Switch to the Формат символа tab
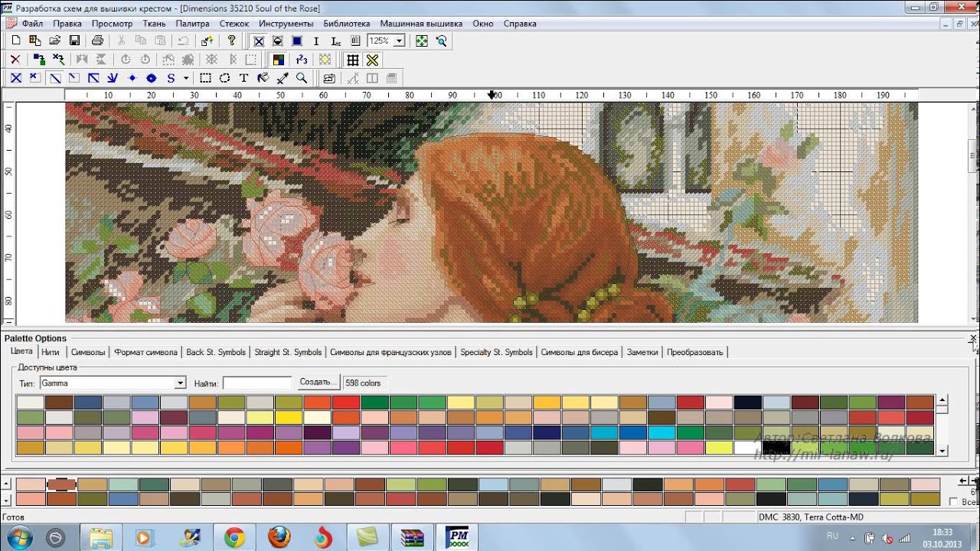 [x=145, y=352]
